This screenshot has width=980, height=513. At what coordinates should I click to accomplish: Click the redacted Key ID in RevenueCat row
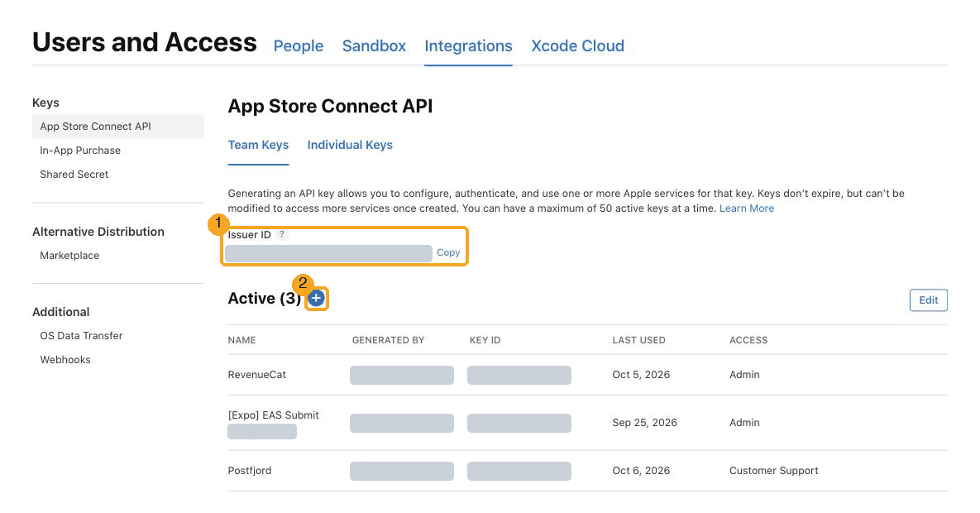click(x=519, y=376)
